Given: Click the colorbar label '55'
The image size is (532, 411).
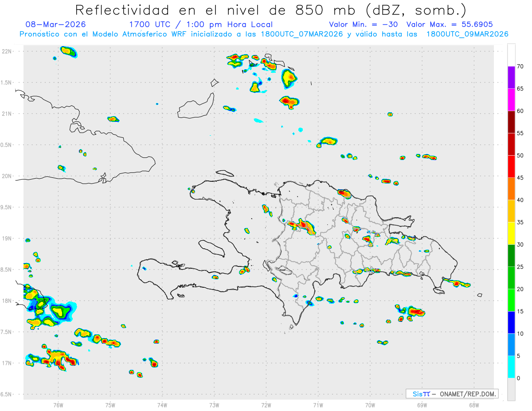Looking at the screenshot, I should point(520,133).
